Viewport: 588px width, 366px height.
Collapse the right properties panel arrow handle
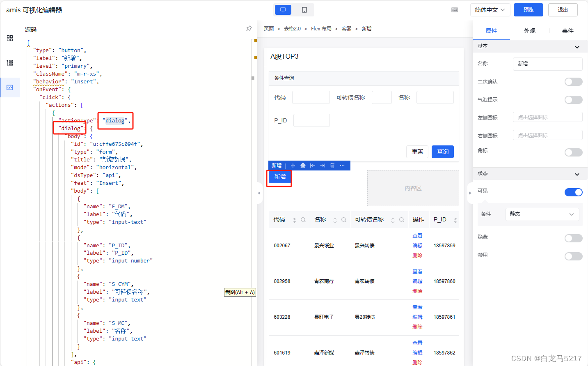point(470,193)
